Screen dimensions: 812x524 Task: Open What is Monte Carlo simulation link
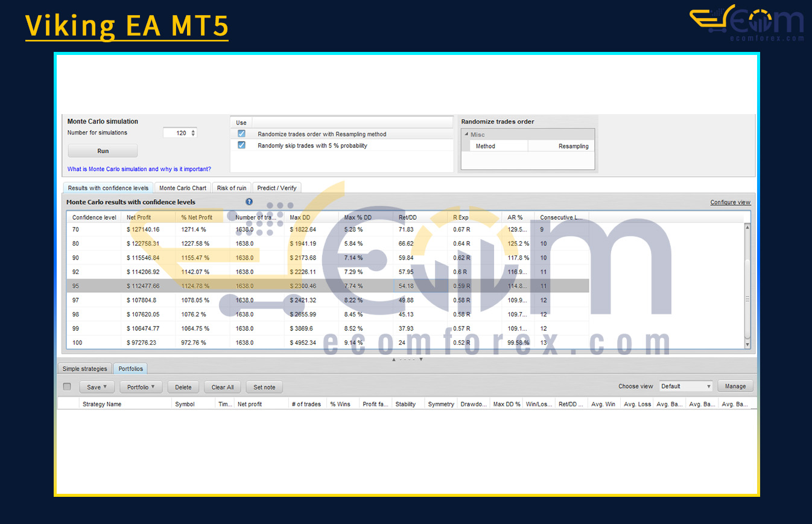click(139, 169)
